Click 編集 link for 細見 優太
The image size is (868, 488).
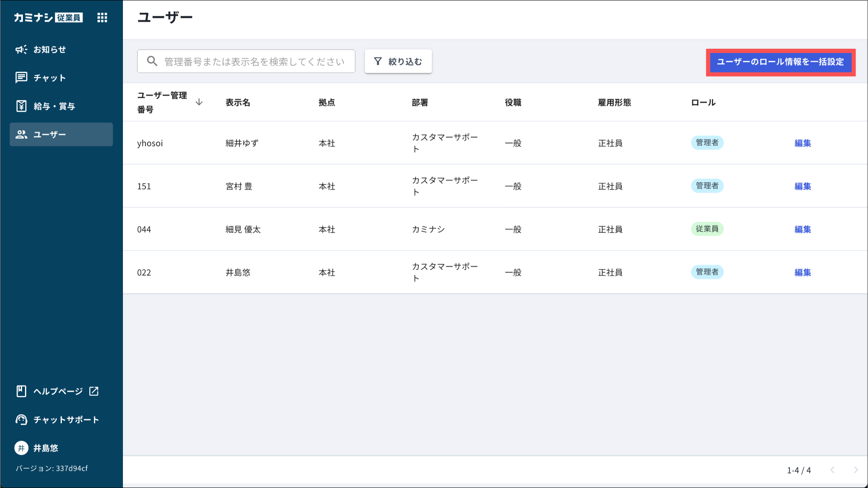tap(802, 229)
